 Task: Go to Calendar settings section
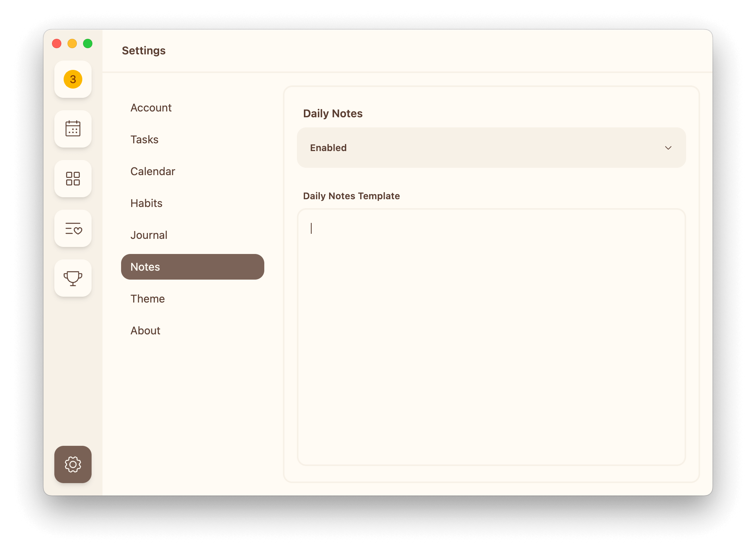[192, 171]
